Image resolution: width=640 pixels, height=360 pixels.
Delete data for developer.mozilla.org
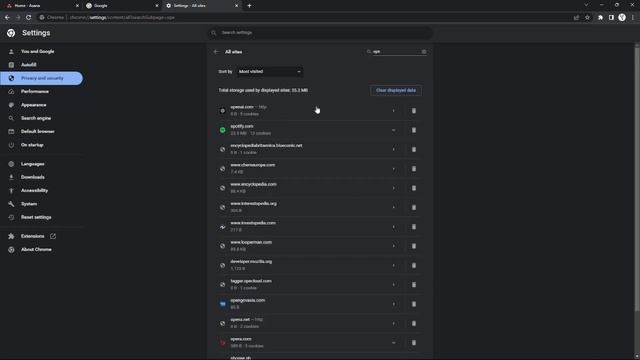coord(413,265)
